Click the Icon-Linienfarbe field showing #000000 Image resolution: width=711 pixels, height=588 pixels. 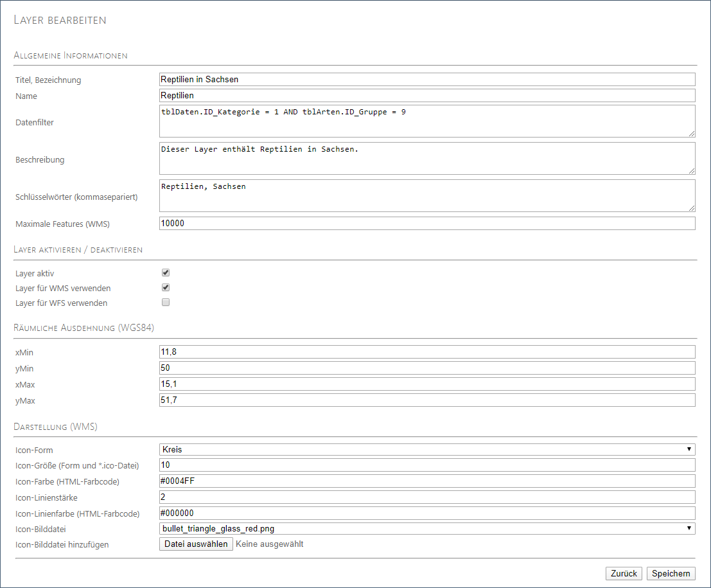click(x=426, y=513)
